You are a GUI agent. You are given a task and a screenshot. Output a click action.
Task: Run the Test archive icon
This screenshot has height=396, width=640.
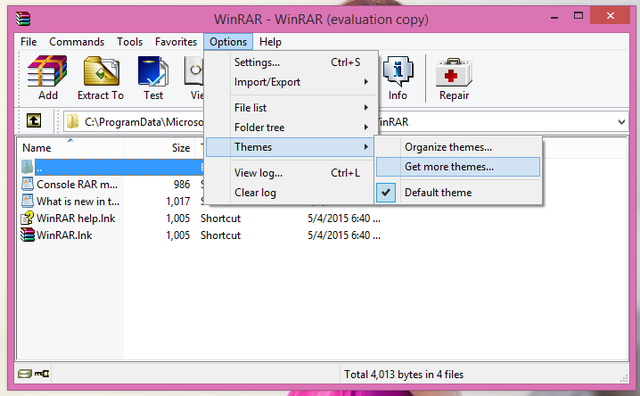click(153, 78)
